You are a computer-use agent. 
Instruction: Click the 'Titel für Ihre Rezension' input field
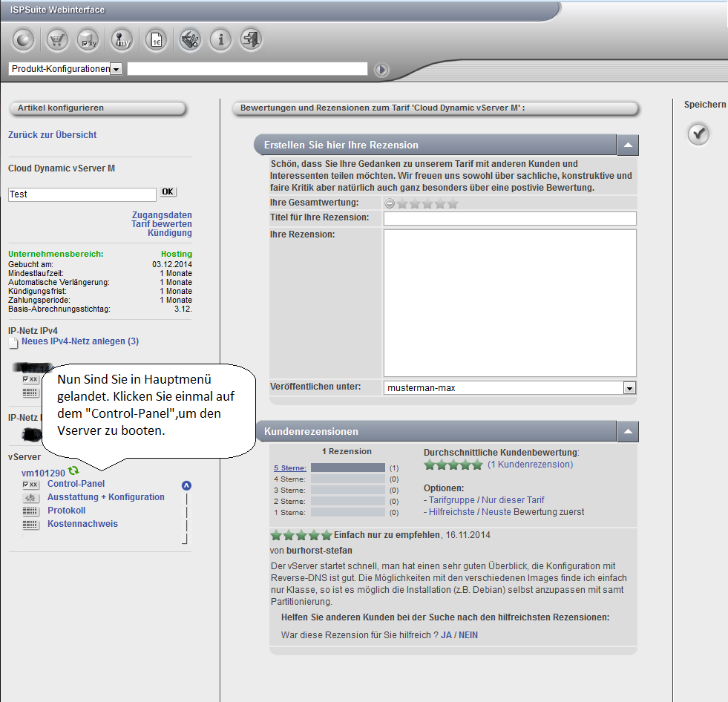point(510,218)
